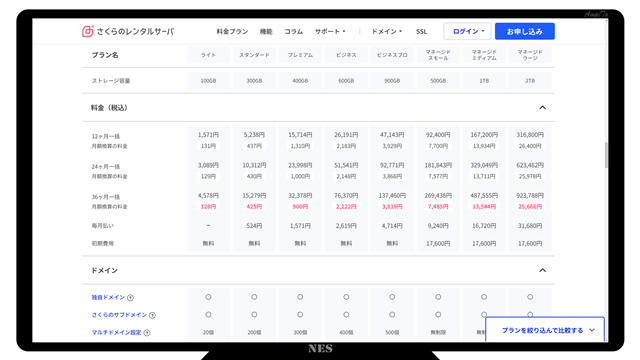Click the マルチドメイン設定 link

click(x=116, y=332)
